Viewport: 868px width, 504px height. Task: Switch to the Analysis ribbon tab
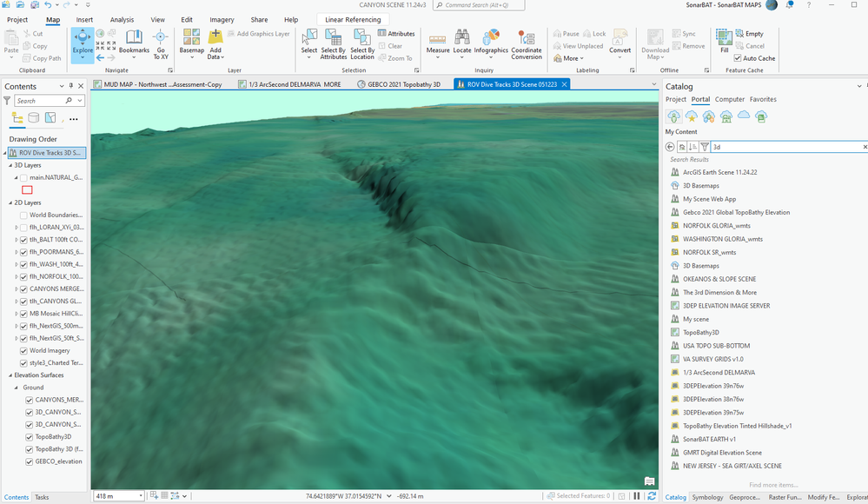point(122,19)
